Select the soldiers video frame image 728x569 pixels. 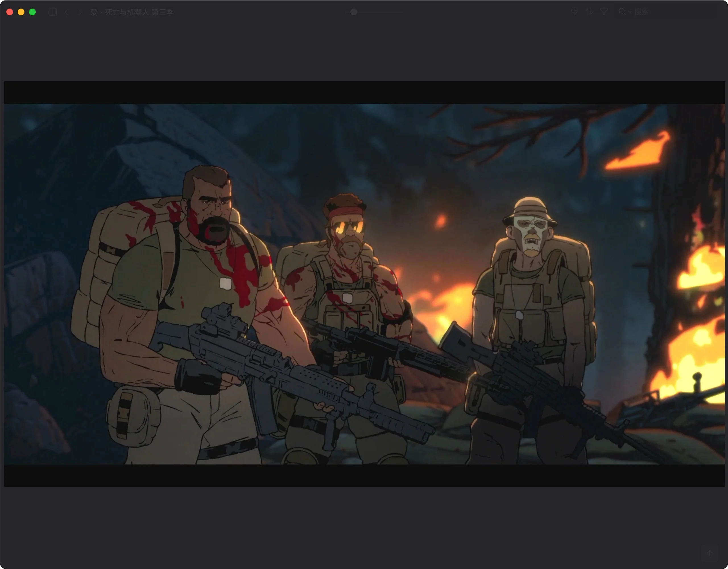pyautogui.click(x=364, y=284)
